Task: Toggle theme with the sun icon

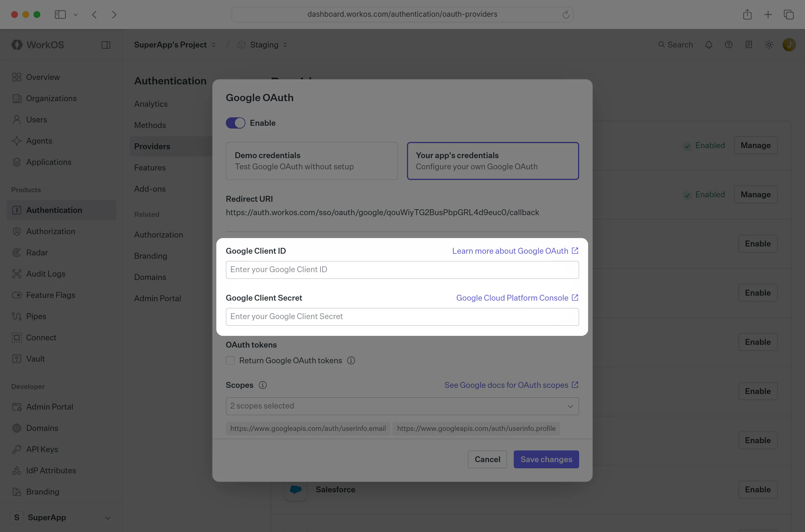Action: (x=769, y=45)
